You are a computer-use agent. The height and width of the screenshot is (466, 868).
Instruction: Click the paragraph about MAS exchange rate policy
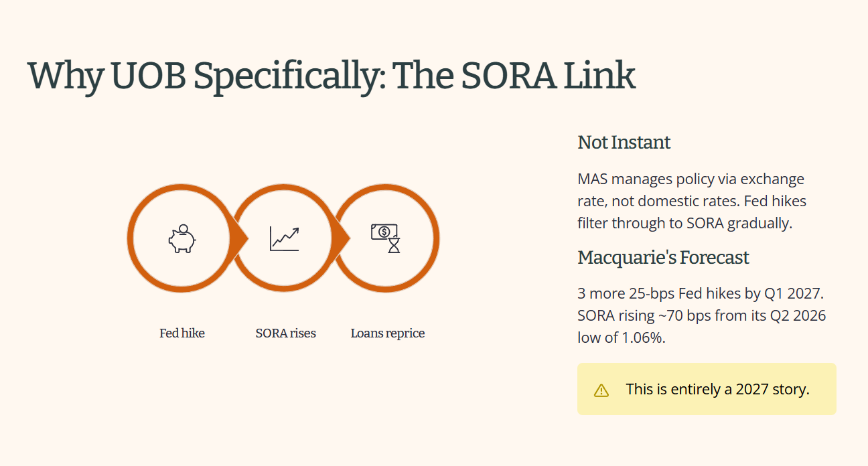click(x=692, y=201)
